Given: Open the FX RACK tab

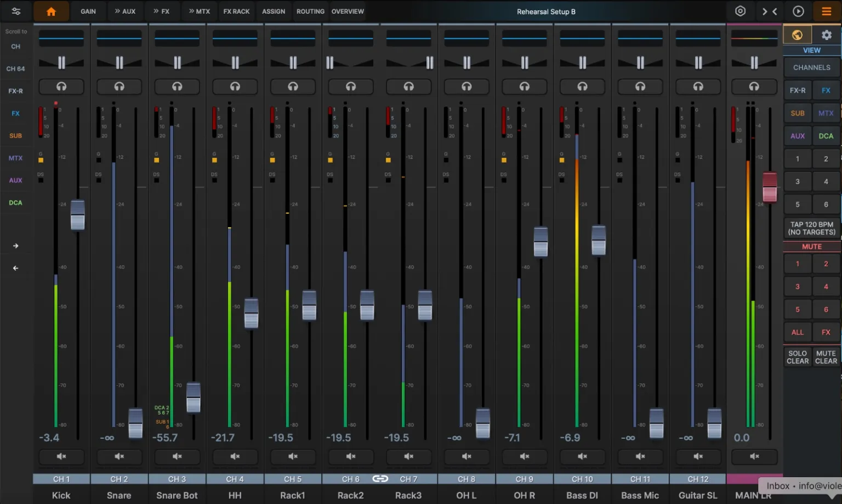Looking at the screenshot, I should click(x=236, y=12).
